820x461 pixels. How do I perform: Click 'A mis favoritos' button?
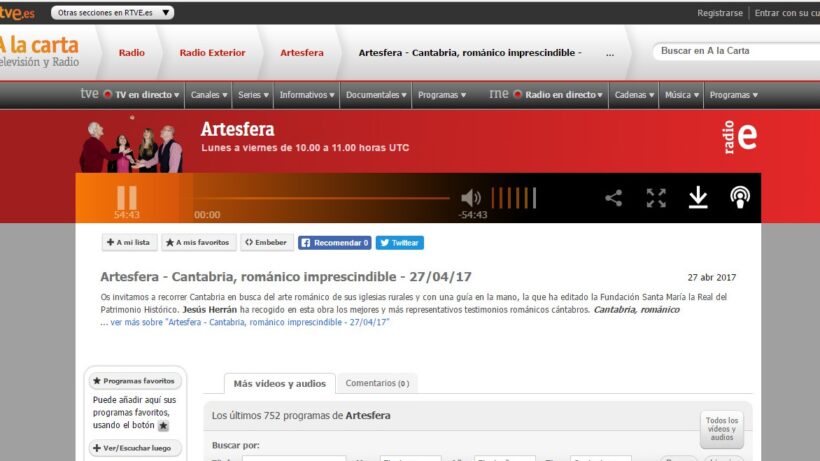[198, 243]
